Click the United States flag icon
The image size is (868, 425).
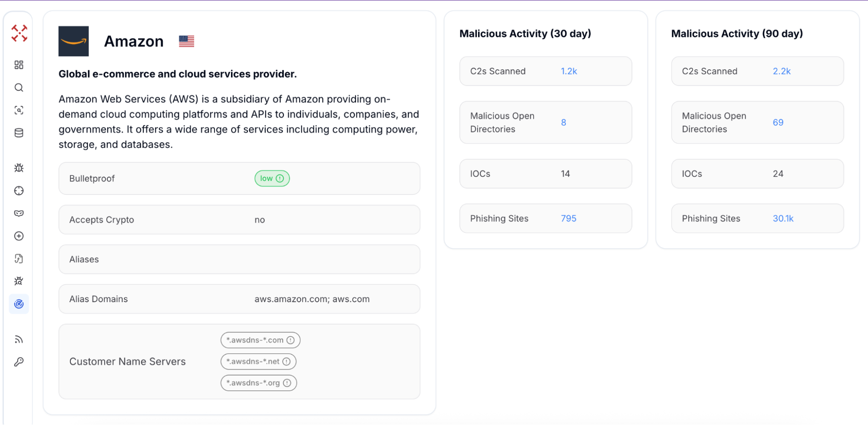(x=186, y=42)
